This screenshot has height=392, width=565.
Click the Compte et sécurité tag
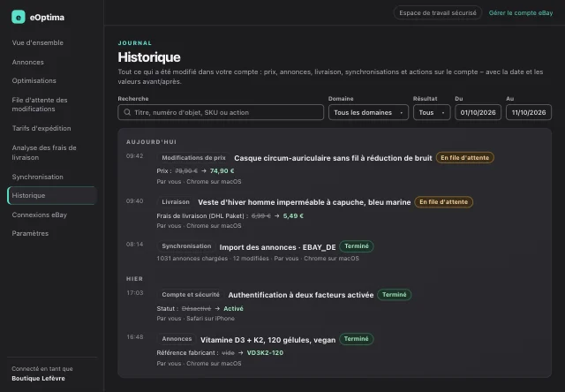coord(191,294)
